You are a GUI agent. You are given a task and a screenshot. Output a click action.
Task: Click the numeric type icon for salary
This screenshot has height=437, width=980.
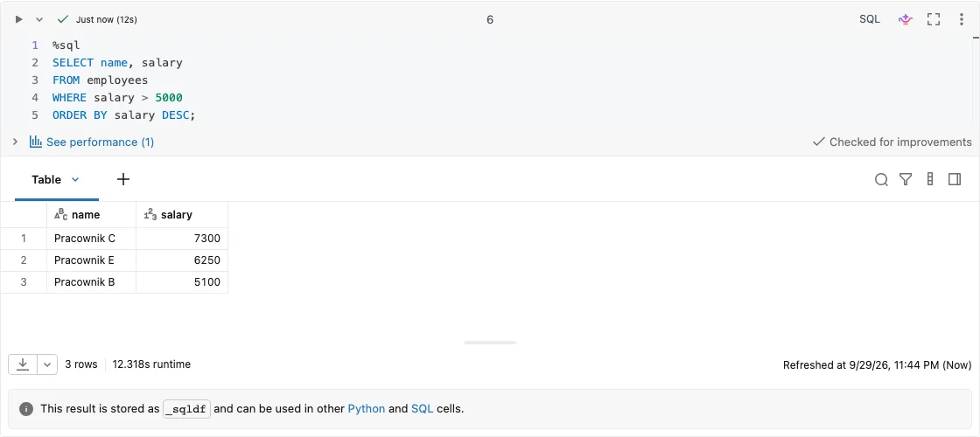[x=150, y=215]
